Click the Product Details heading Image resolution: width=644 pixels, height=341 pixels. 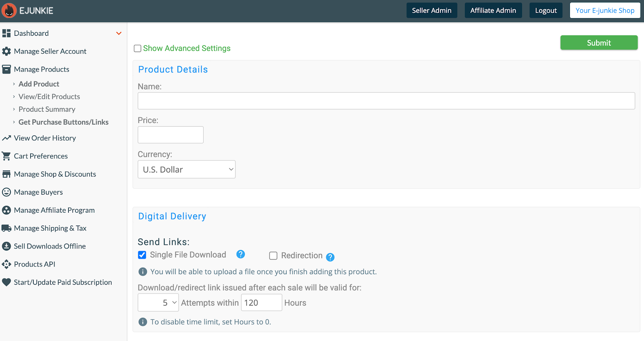point(173,70)
